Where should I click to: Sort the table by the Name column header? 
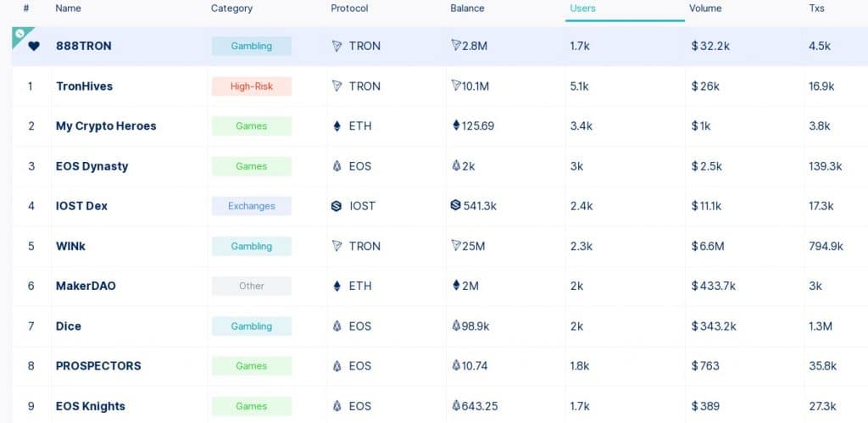coord(68,8)
